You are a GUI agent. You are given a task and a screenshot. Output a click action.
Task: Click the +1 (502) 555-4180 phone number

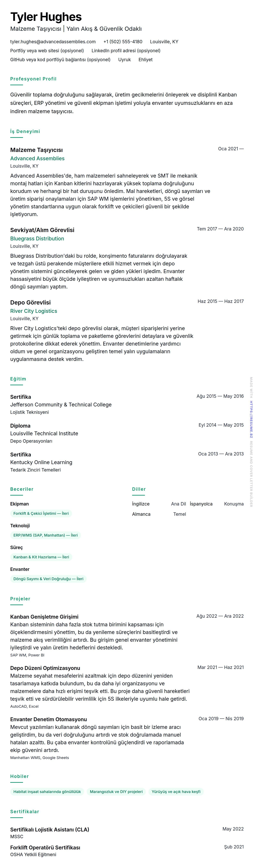coord(123,42)
